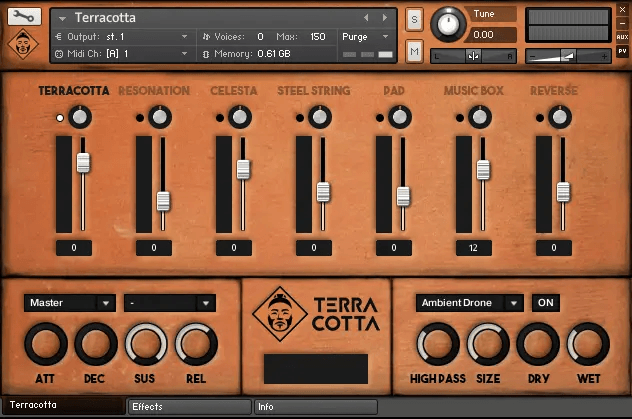Image resolution: width=632 pixels, height=419 pixels.
Task: Select next instrument preset arrow
Action: (385, 18)
